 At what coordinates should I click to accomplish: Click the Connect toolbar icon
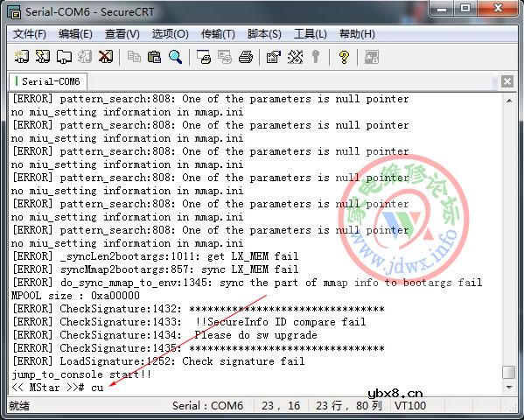(x=22, y=57)
